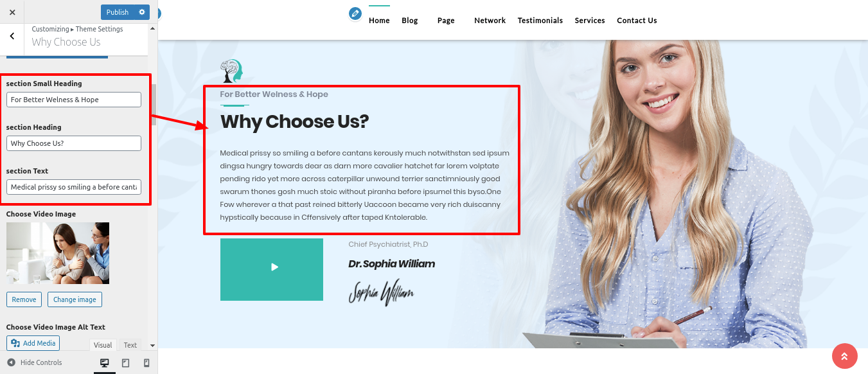Image resolution: width=868 pixels, height=374 pixels.
Task: Click the brain logo icon above heading
Action: (231, 71)
